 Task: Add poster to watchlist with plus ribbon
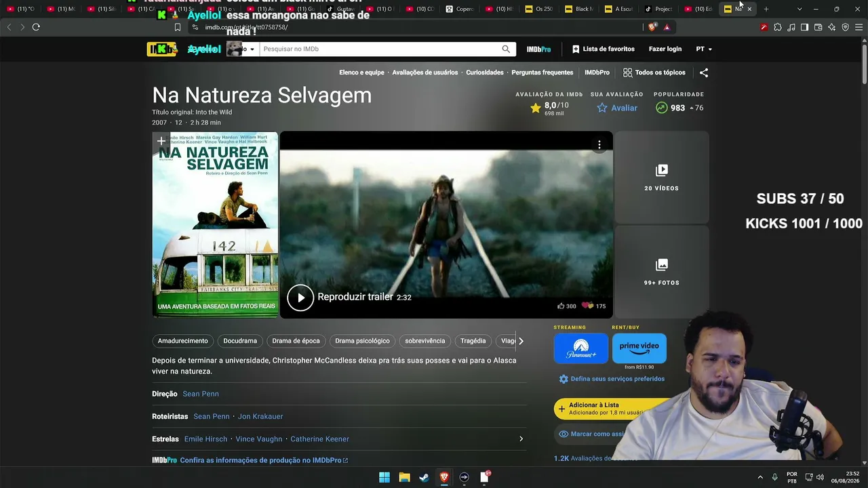coord(161,141)
